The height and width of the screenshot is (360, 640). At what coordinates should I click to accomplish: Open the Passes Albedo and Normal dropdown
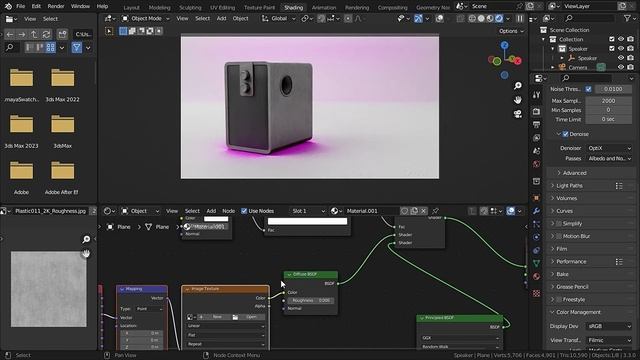point(609,158)
